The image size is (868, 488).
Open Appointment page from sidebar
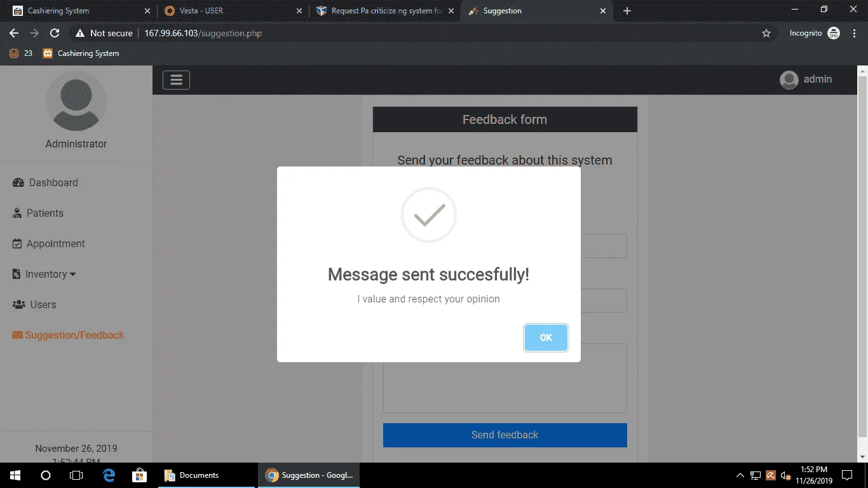tap(49, 243)
